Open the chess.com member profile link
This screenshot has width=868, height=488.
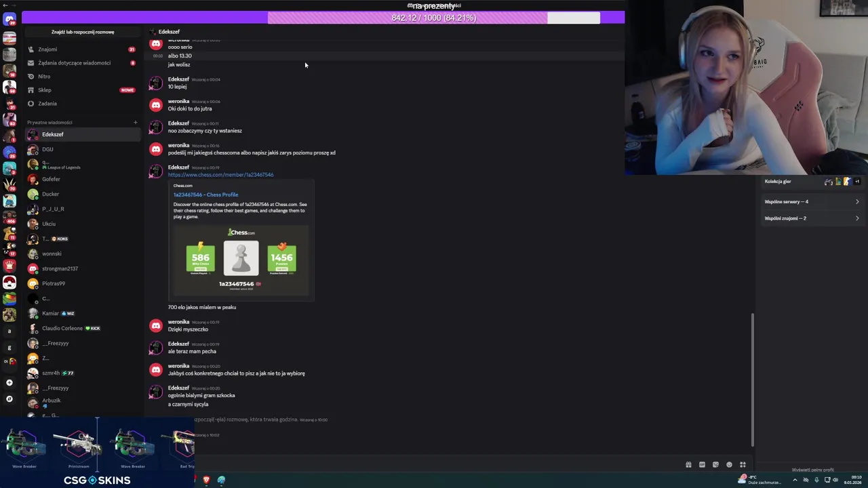[x=220, y=175]
